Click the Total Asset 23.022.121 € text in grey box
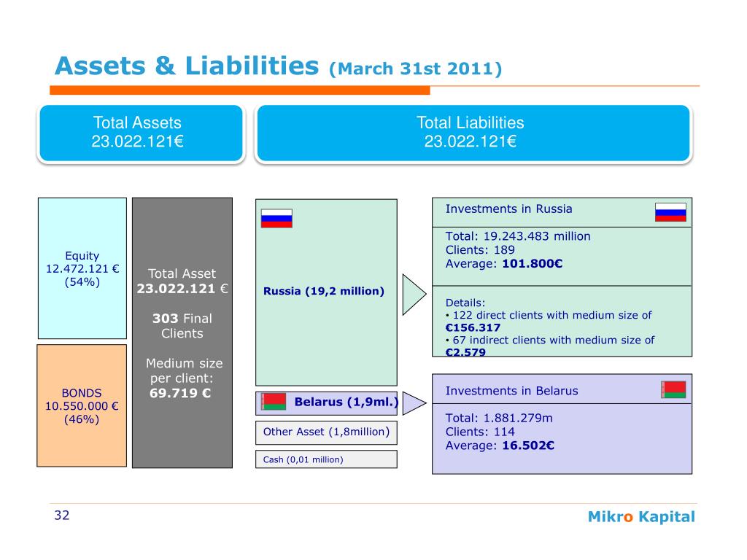The height and width of the screenshot is (560, 747). pyautogui.click(x=182, y=281)
